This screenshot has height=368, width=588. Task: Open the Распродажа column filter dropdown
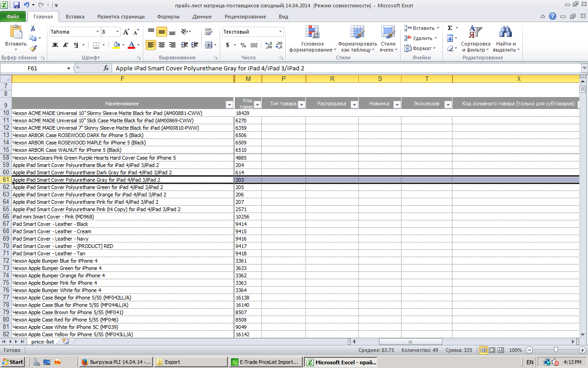354,104
